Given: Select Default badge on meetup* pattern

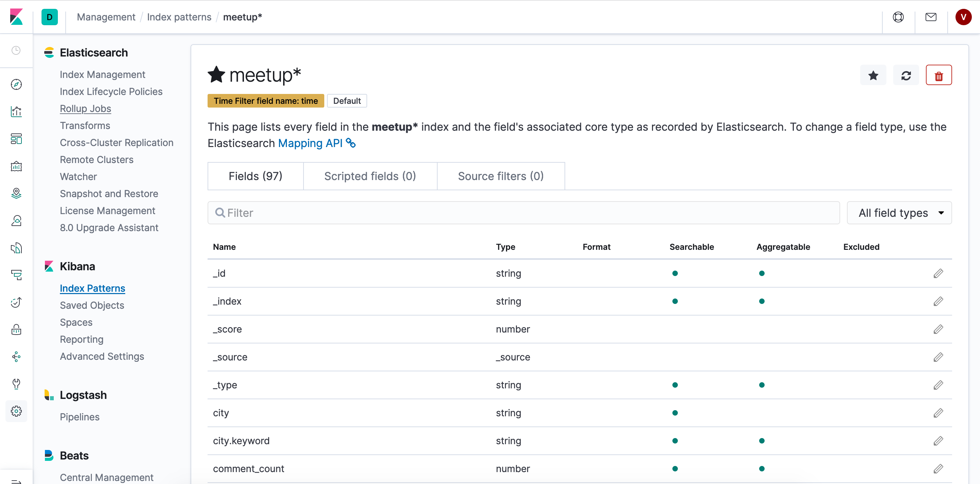Looking at the screenshot, I should [346, 100].
